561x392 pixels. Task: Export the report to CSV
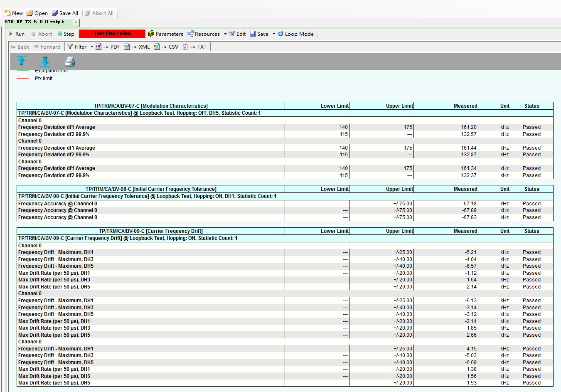tap(166, 47)
